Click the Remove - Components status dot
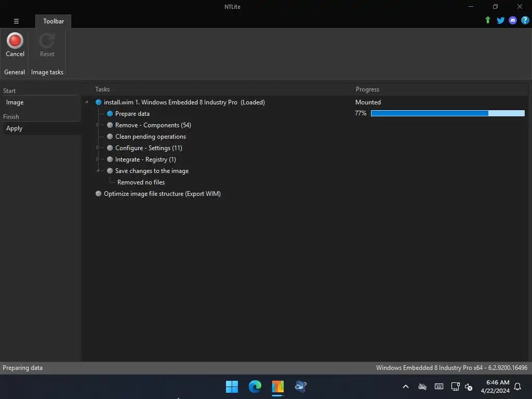Image resolution: width=532 pixels, height=399 pixels. tap(110, 125)
